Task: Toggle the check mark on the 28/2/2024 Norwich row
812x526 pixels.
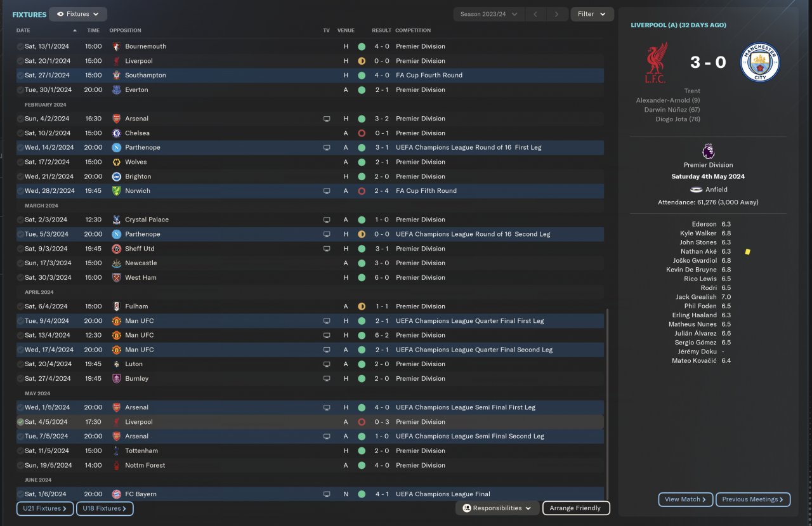Action: (20, 190)
